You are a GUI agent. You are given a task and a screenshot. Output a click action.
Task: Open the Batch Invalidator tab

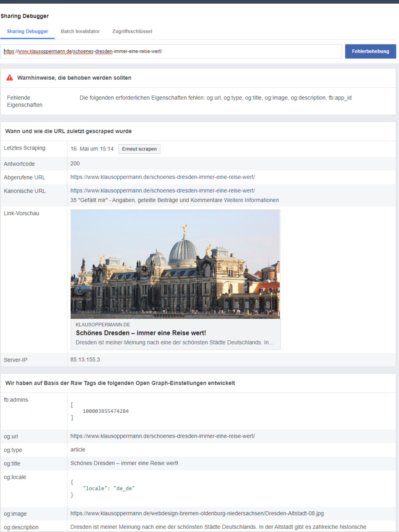(80, 32)
